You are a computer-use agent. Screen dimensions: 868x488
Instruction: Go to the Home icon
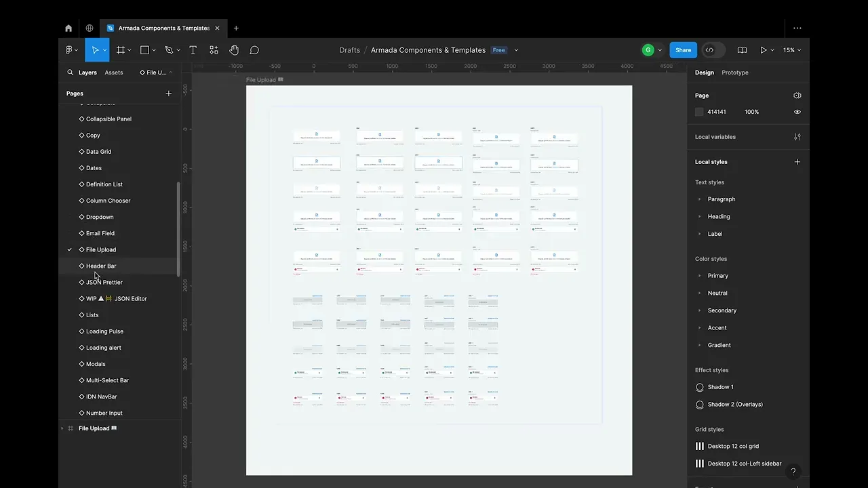click(x=68, y=28)
